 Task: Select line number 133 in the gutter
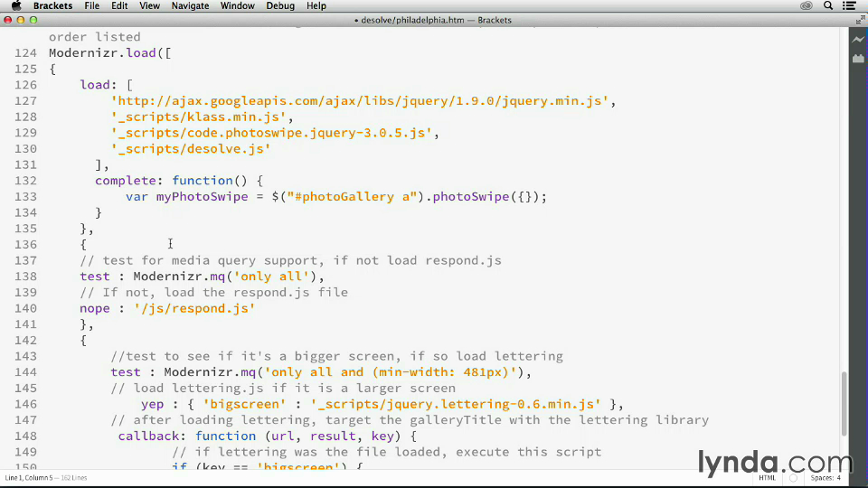click(25, 197)
